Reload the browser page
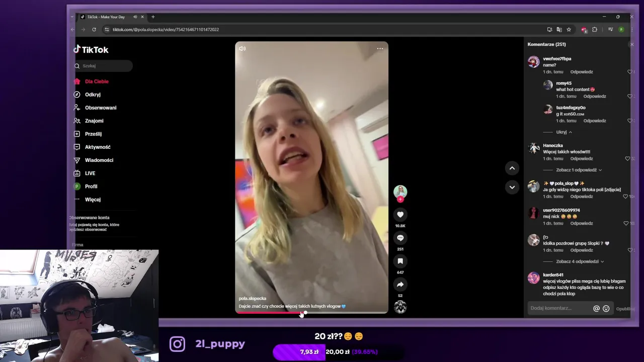This screenshot has width=644, height=362. pyautogui.click(x=94, y=30)
